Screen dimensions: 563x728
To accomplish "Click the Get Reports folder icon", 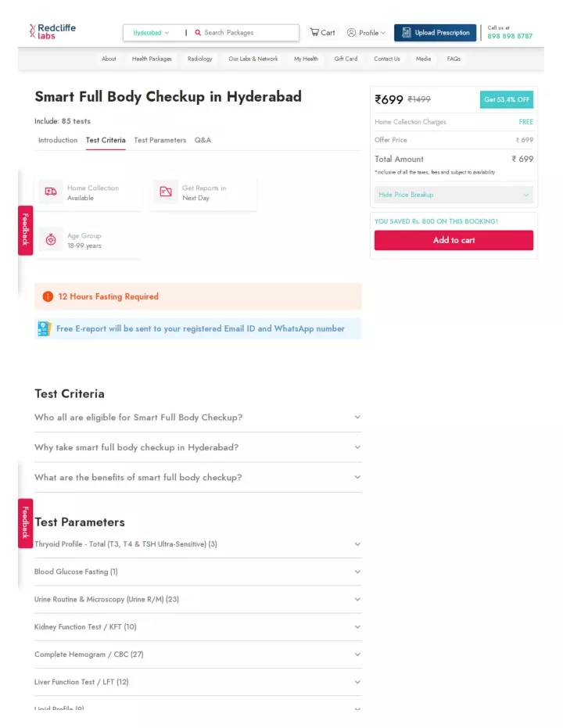I will click(x=166, y=192).
